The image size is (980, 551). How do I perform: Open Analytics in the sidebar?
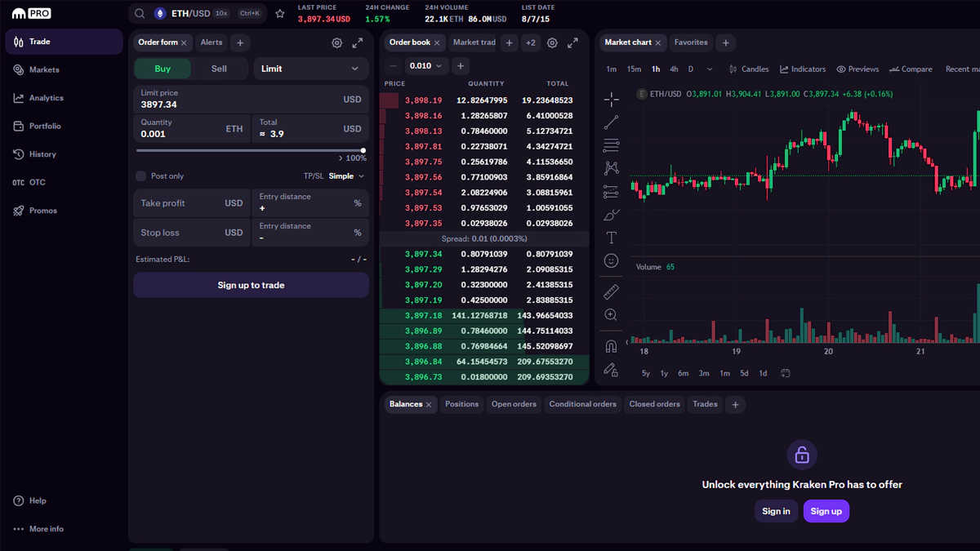click(47, 98)
